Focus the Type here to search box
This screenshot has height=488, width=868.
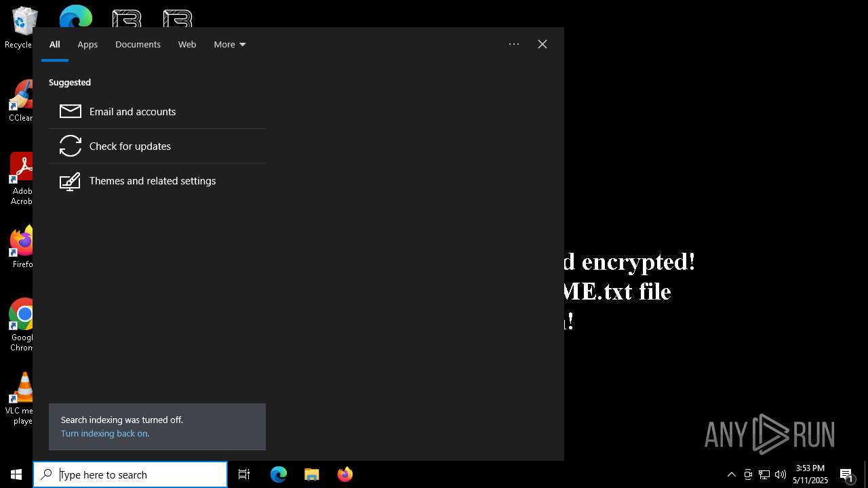[x=130, y=474]
